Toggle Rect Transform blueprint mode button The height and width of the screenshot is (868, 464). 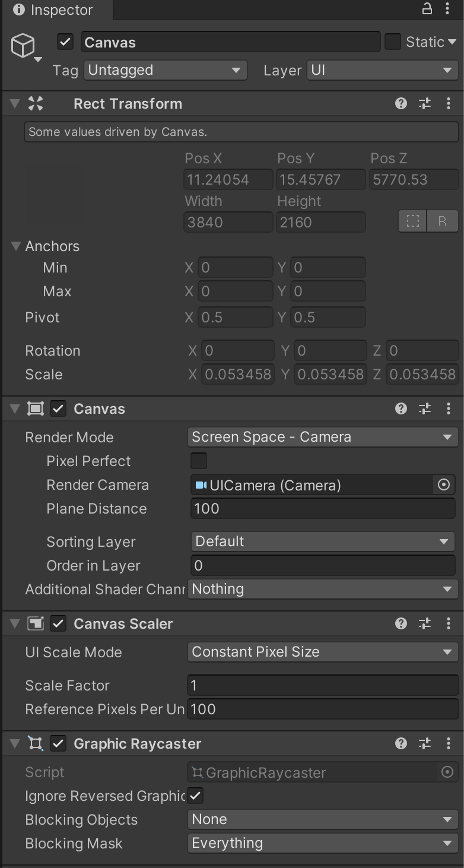[x=413, y=221]
